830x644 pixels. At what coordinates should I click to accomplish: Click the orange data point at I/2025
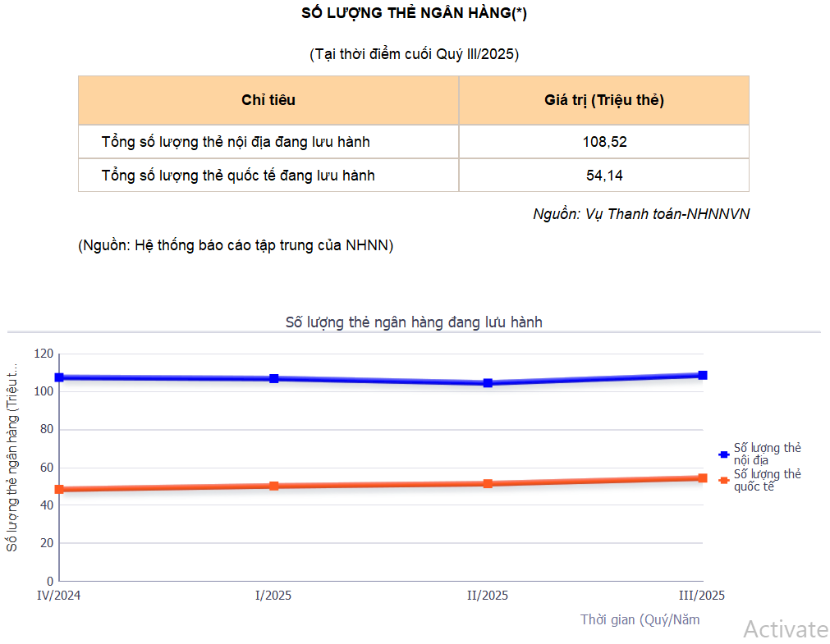pos(274,486)
